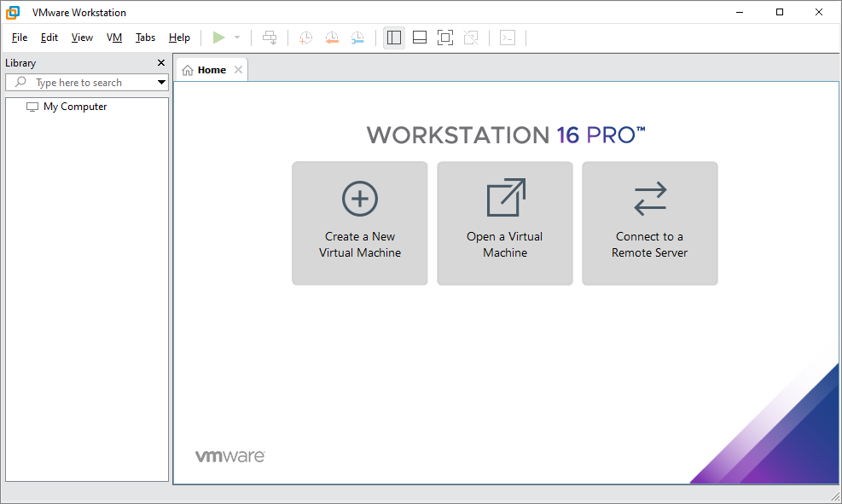
Task: Open the Tabs menu
Action: coord(145,38)
